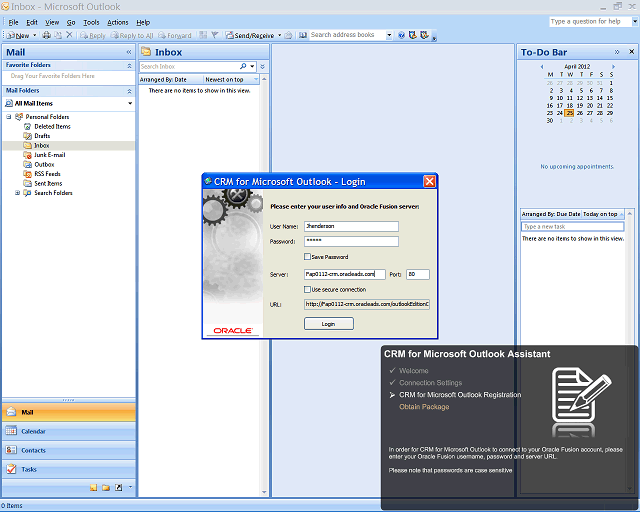The height and width of the screenshot is (512, 640).
Task: Click the Delete X toolbar icon
Action: (x=69, y=35)
